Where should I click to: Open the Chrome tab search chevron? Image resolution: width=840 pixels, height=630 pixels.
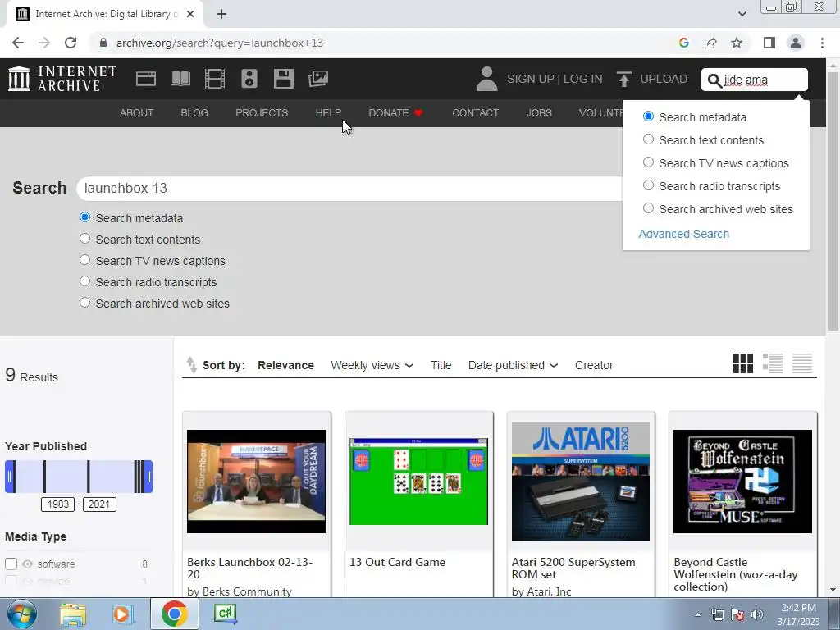[742, 14]
